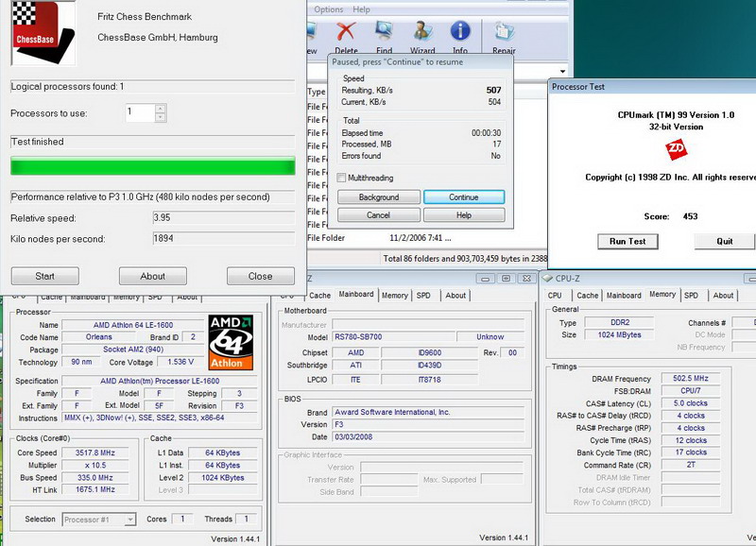This screenshot has height=546, width=756.
Task: Switch to CPU tab in right CPU-Z
Action: [555, 296]
